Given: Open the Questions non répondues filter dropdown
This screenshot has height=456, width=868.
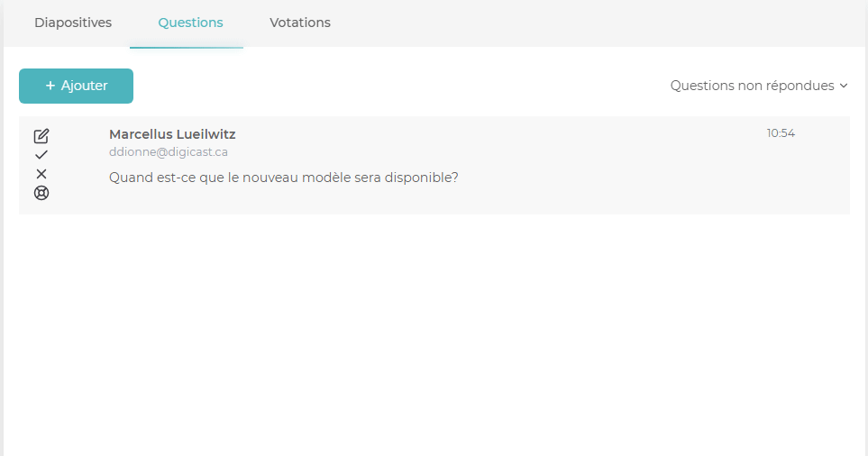Looking at the screenshot, I should 758,86.
